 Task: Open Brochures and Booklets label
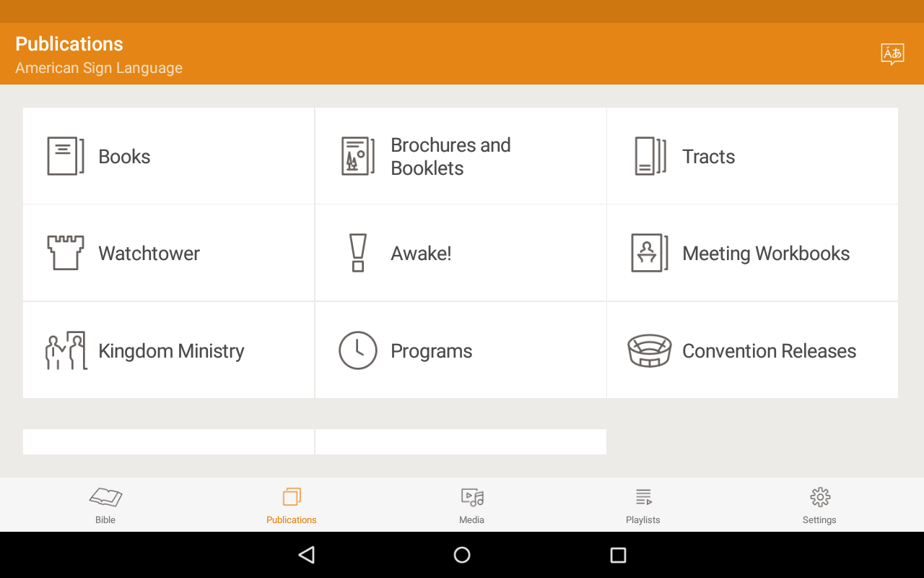(450, 157)
